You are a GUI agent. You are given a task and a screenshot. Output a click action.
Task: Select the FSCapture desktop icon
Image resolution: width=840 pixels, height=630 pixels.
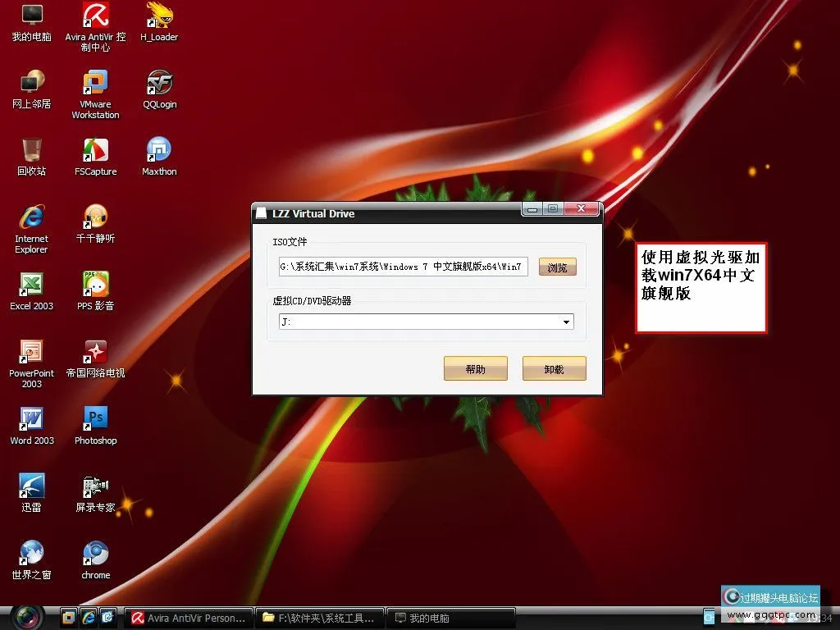tap(95, 151)
